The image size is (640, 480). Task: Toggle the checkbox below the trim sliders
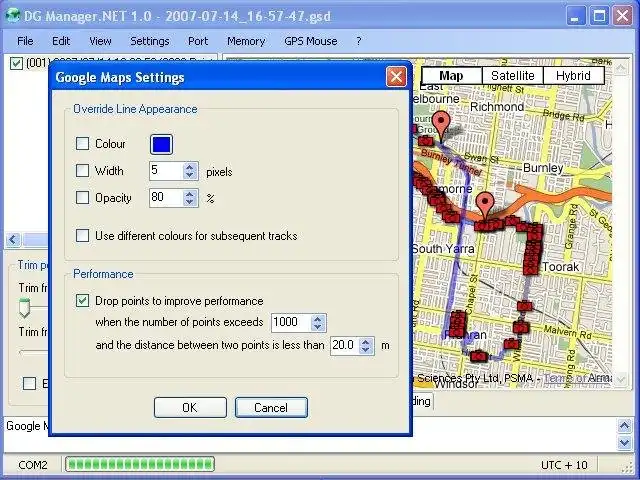(x=29, y=383)
